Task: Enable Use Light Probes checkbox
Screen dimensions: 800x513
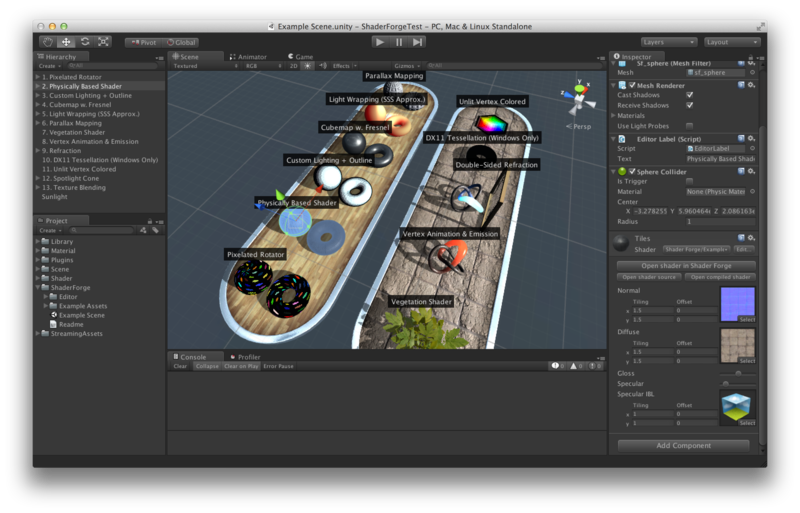Action: (x=690, y=126)
